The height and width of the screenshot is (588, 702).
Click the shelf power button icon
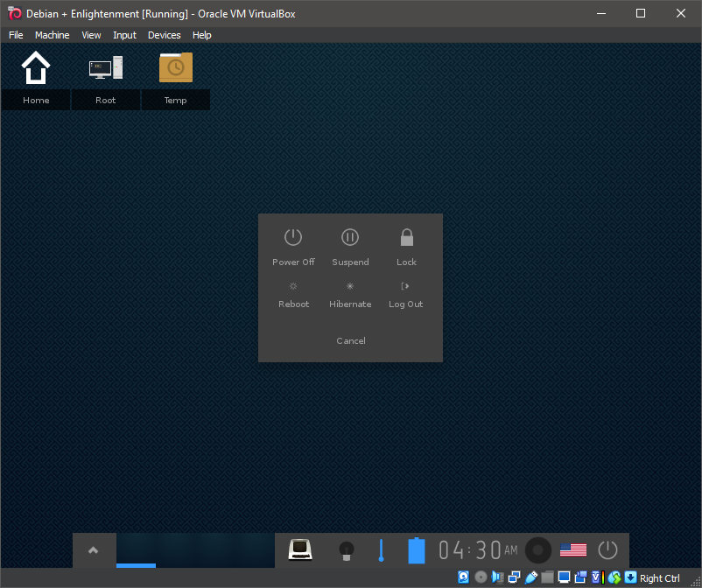(607, 550)
